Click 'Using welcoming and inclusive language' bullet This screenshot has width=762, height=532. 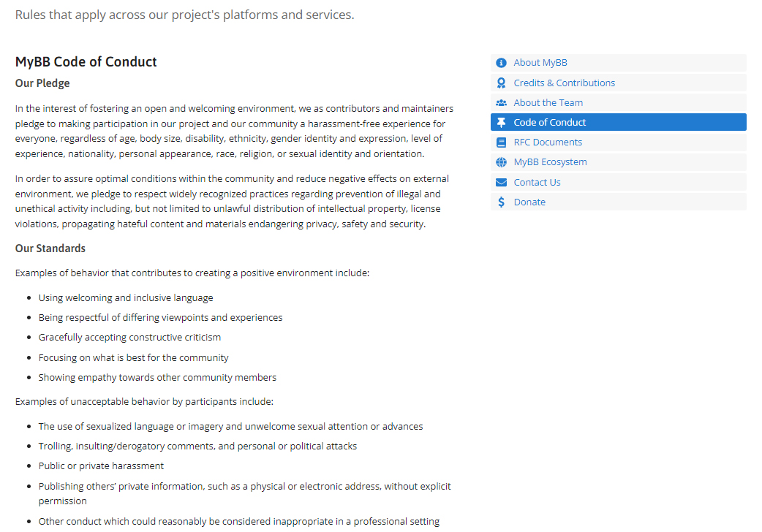(x=126, y=298)
